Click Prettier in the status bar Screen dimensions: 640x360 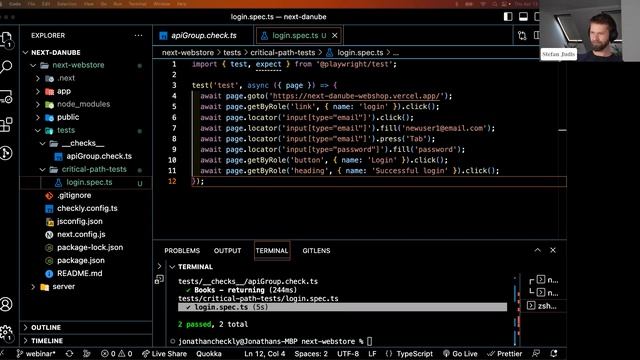point(504,354)
